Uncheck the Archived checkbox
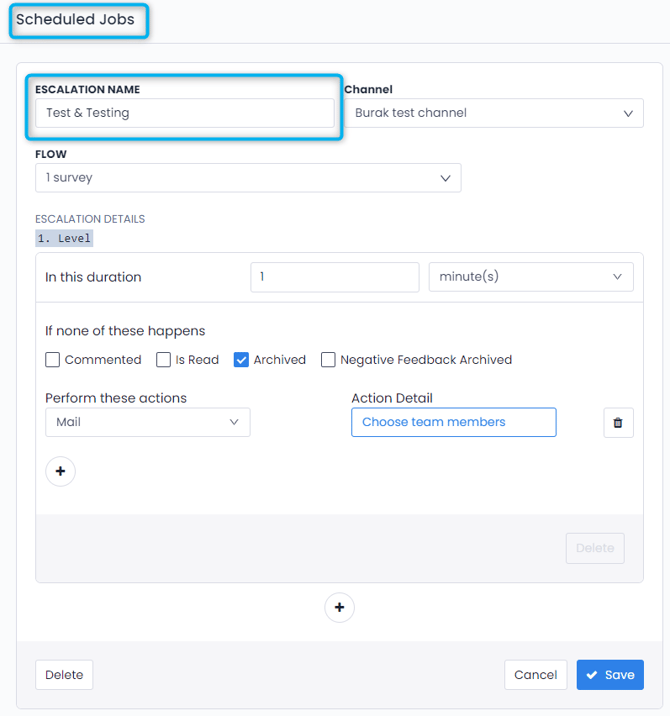 point(241,360)
